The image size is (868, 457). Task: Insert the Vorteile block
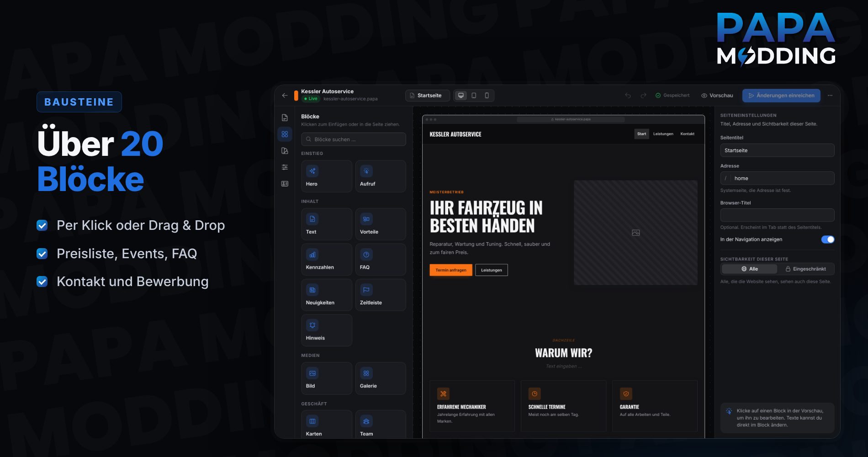click(x=381, y=224)
